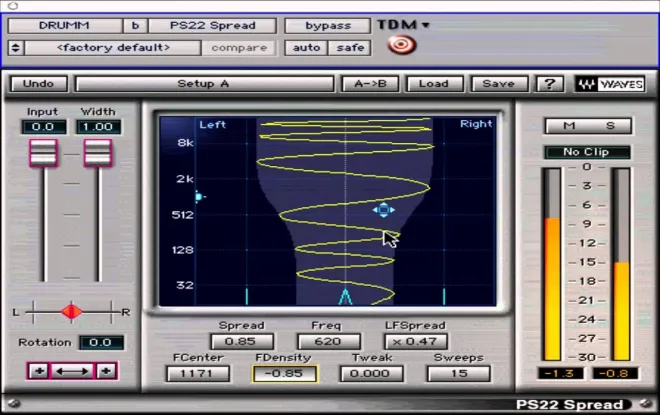Open the TDM dropdown arrow
This screenshot has width=660, height=415.
[426, 25]
